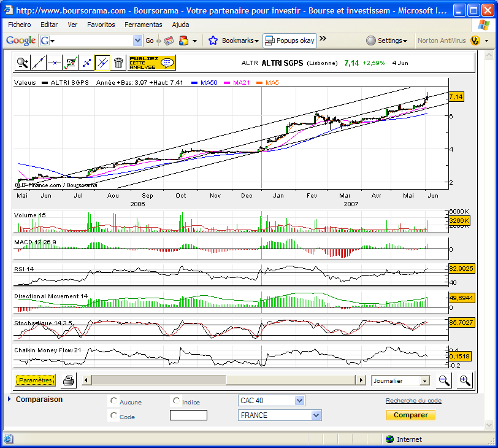Open the Ver menu
This screenshot has height=448, width=498.
72,25
